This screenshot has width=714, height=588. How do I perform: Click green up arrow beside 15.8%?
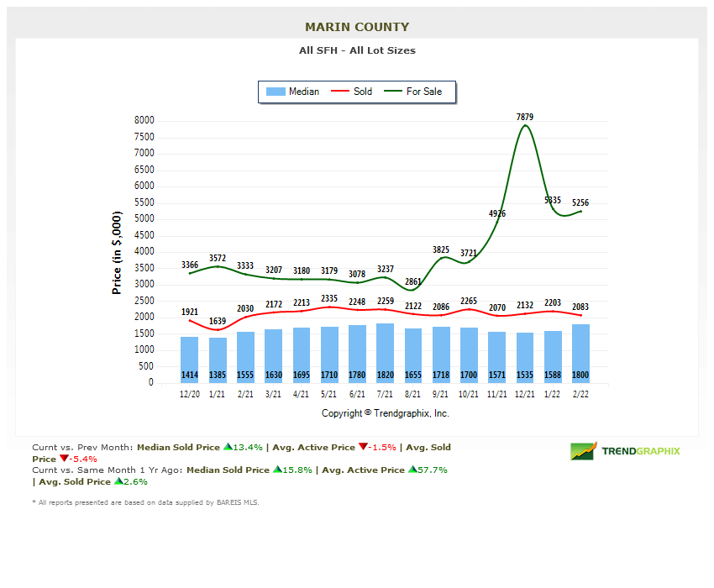coord(276,470)
